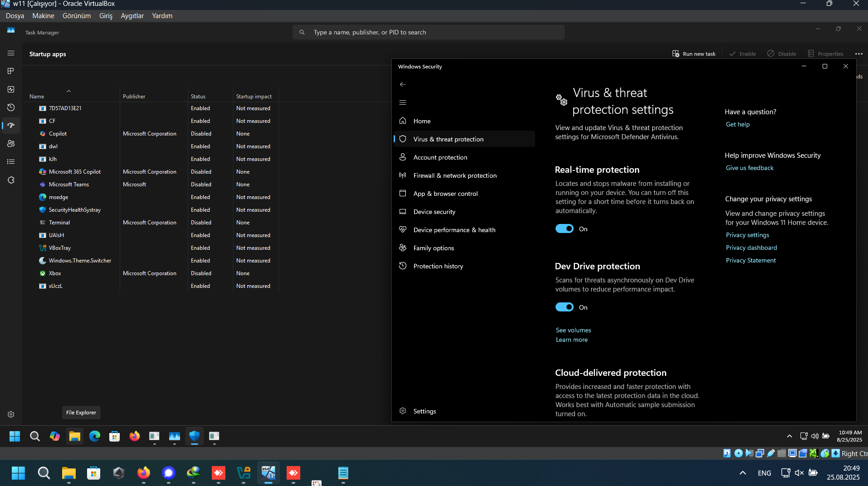Open App history icon in Task Manager
Image resolution: width=868 pixels, height=486 pixels.
point(11,107)
